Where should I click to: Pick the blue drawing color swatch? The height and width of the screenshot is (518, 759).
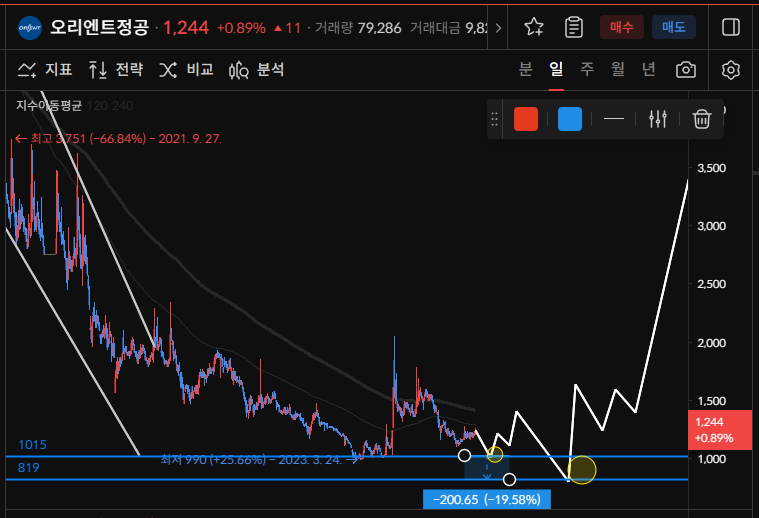[x=570, y=119]
